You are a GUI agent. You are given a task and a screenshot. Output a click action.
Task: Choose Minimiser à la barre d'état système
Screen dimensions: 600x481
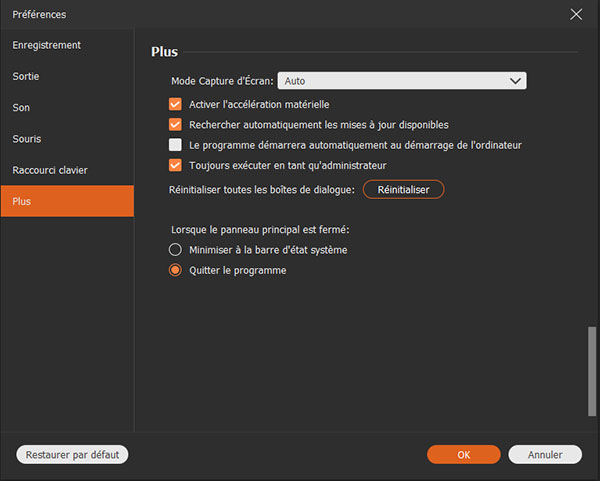point(175,250)
